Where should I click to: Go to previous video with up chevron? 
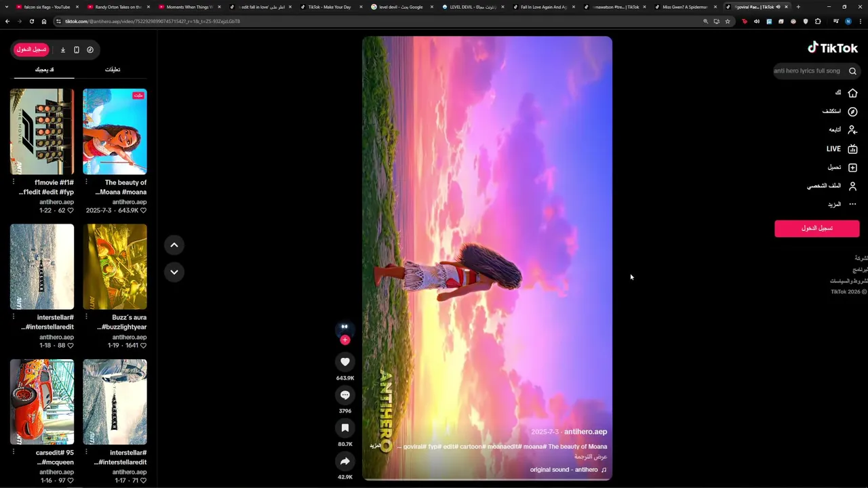click(174, 245)
